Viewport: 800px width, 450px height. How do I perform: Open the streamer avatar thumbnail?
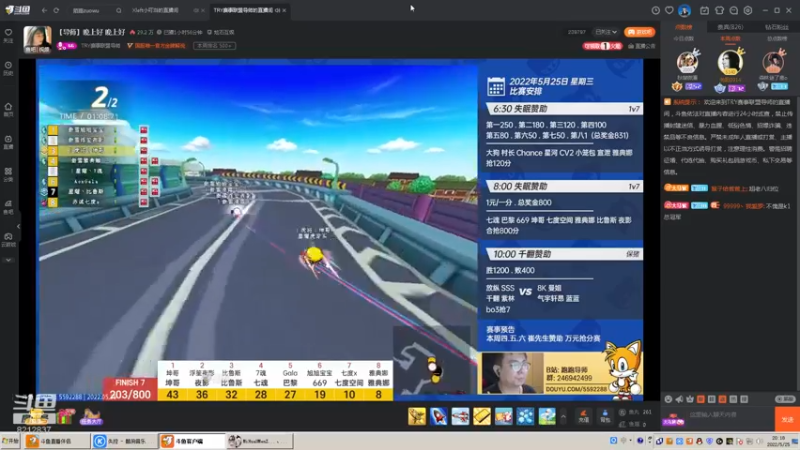[37, 39]
